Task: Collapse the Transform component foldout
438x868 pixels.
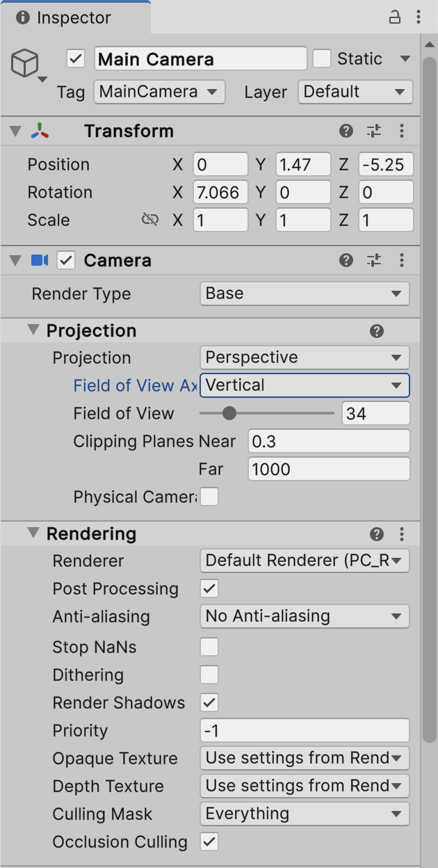Action: tap(15, 131)
